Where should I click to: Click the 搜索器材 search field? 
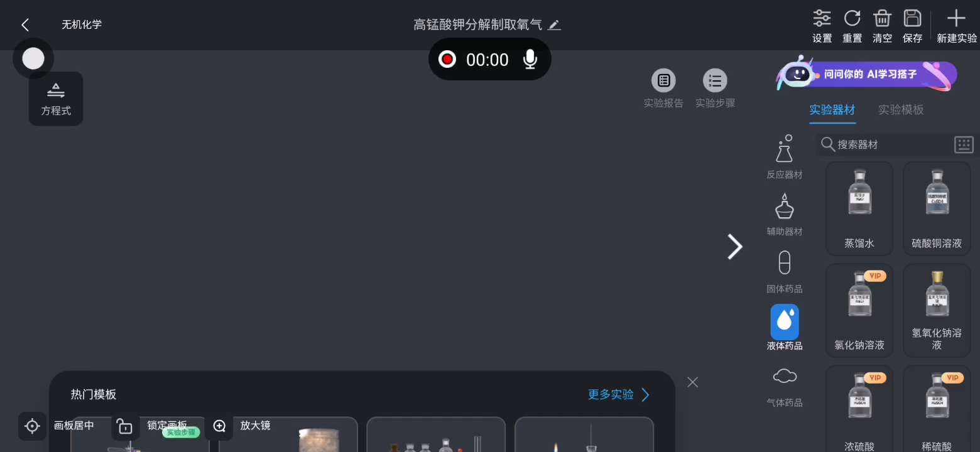883,144
